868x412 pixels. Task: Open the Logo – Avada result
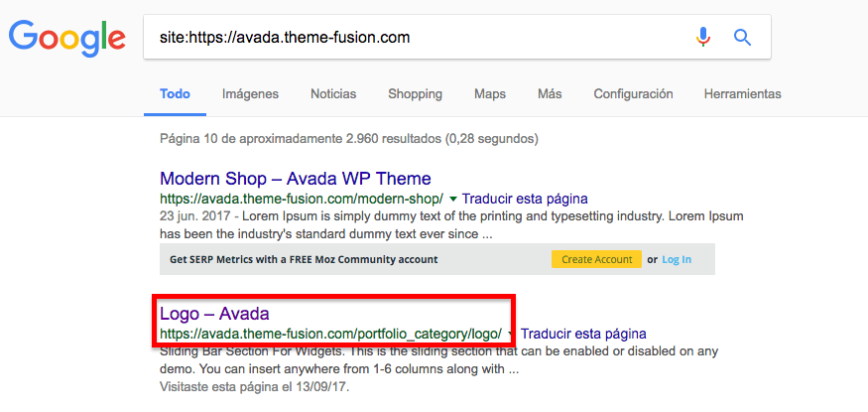214,314
